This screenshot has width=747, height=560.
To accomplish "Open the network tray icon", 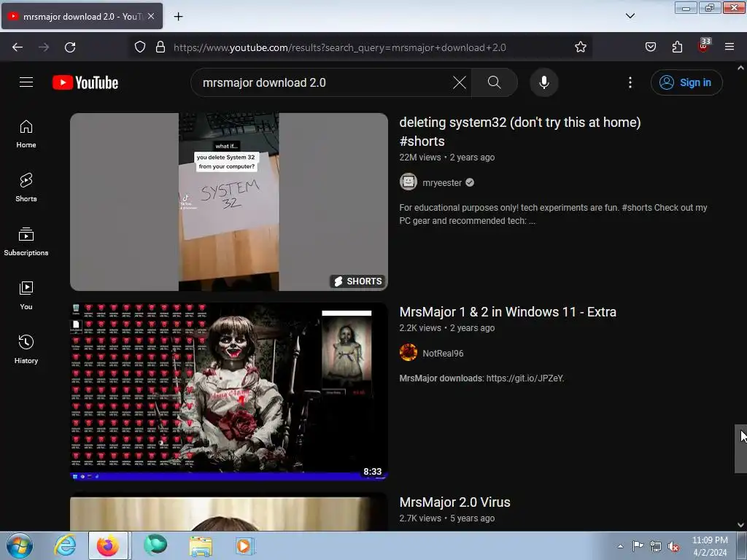I will pyautogui.click(x=656, y=546).
